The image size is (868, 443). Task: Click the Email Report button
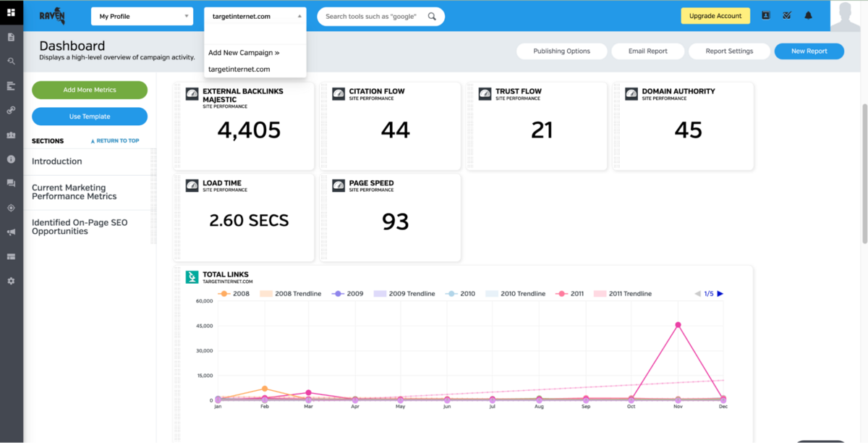647,51
